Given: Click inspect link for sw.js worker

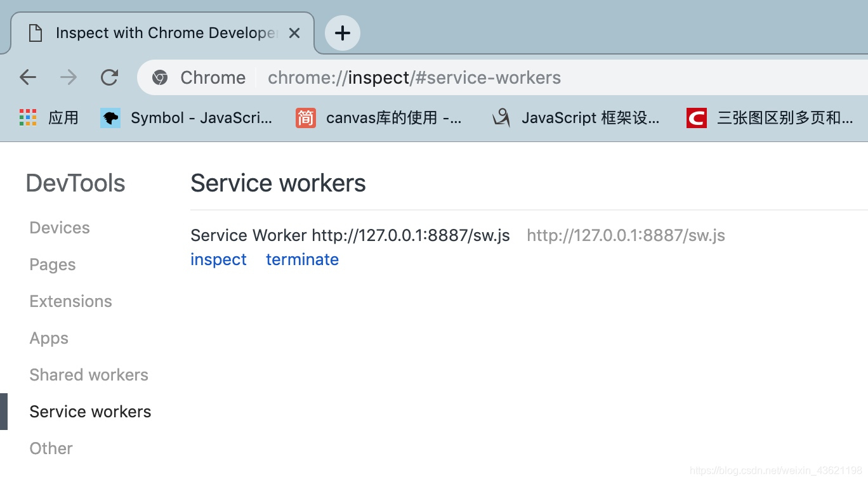Looking at the screenshot, I should tap(218, 259).
